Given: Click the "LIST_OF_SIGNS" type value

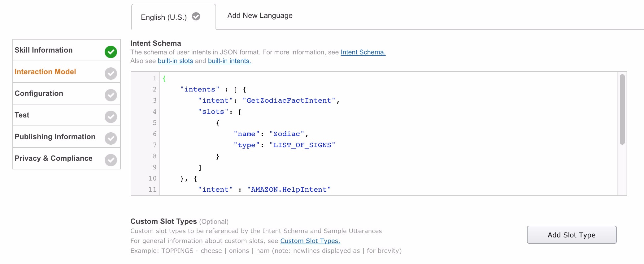Looking at the screenshot, I should click(x=302, y=145).
